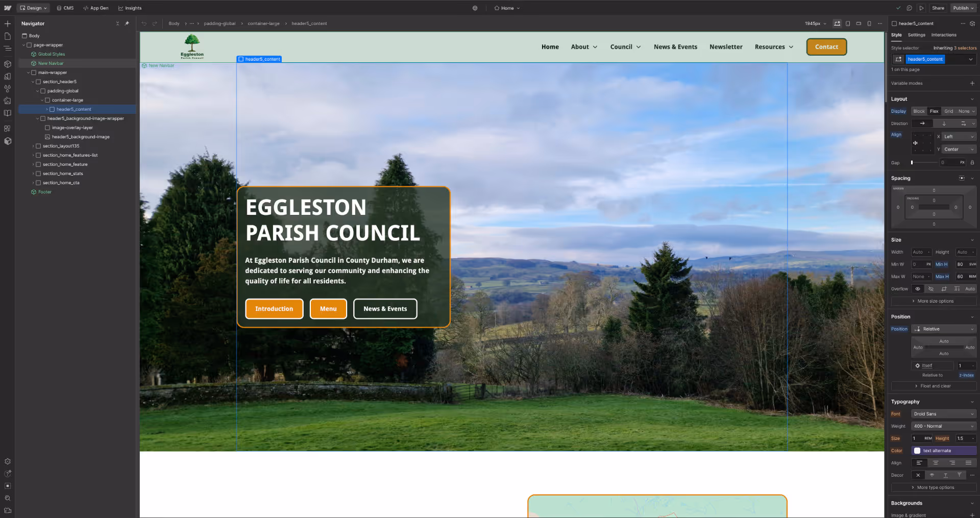The image size is (980, 518).
Task: Switch to the Insights tab
Action: click(130, 8)
